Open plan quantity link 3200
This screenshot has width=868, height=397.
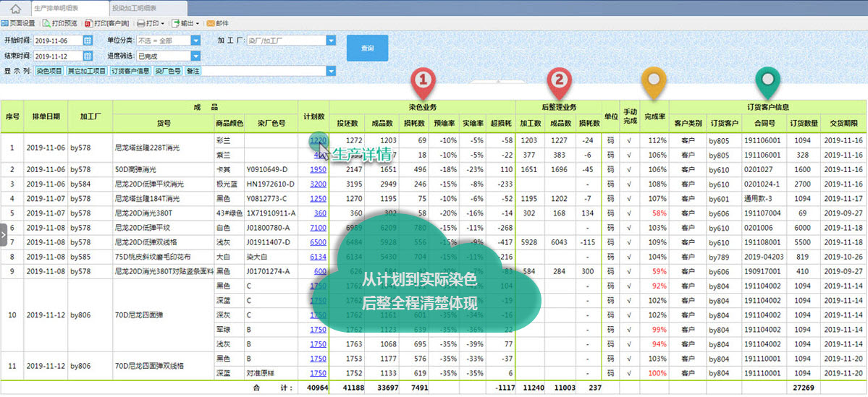point(318,184)
